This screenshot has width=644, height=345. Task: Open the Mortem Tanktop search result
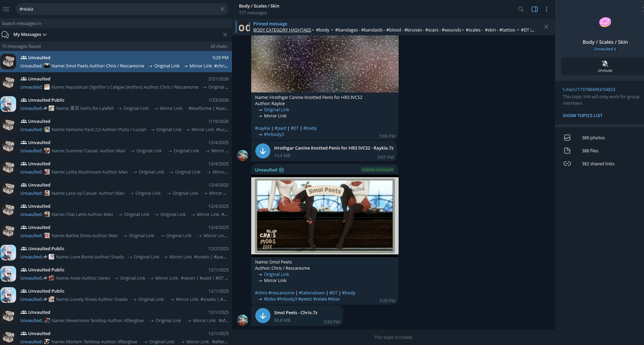coord(116,336)
